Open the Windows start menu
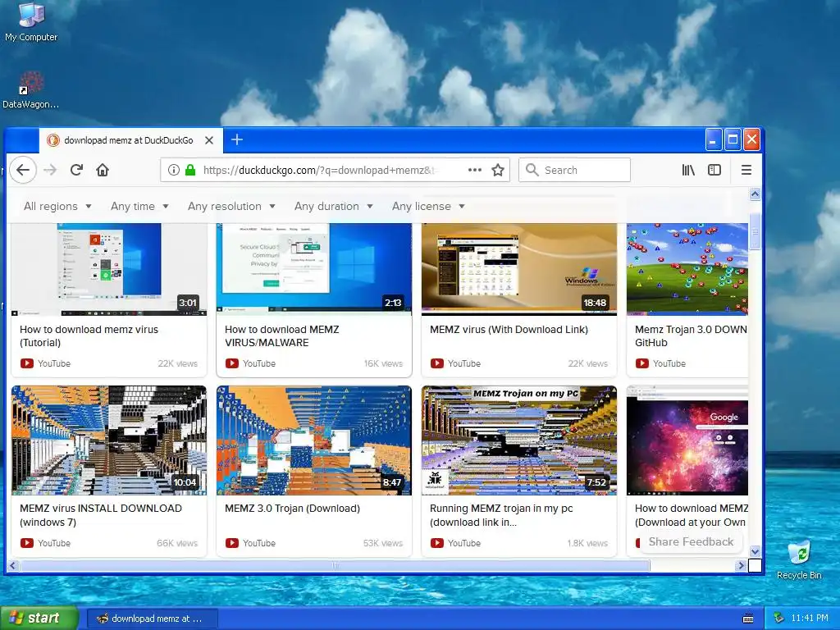The height and width of the screenshot is (630, 840). [x=39, y=619]
